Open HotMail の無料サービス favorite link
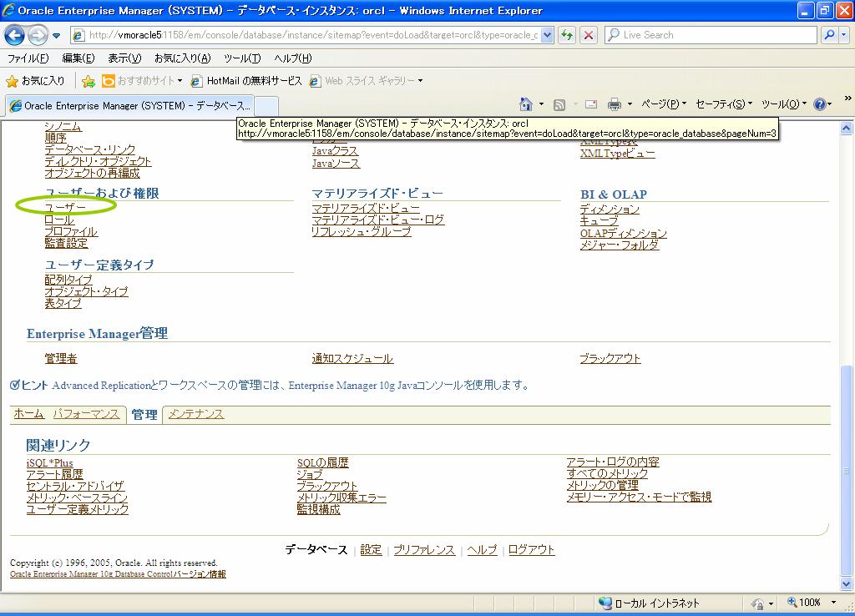Image resolution: width=855 pixels, height=616 pixels. click(x=246, y=81)
